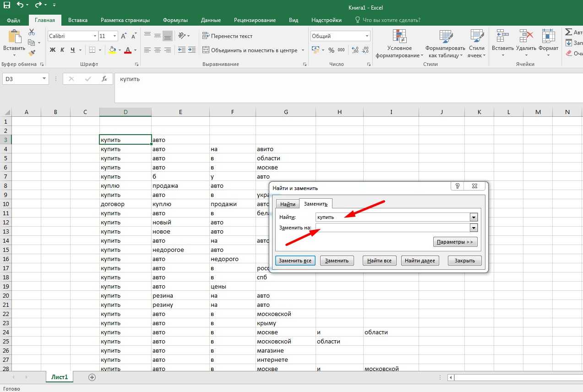The width and height of the screenshot is (583, 392).
Task: Open the Формулы ribbon tab
Action: [x=175, y=20]
